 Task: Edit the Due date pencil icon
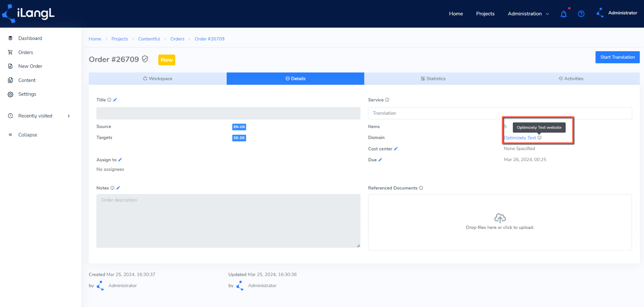380,159
